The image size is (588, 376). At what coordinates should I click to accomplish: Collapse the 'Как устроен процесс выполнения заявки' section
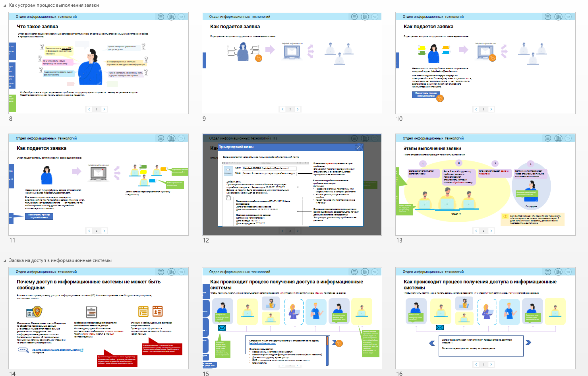tap(5, 6)
